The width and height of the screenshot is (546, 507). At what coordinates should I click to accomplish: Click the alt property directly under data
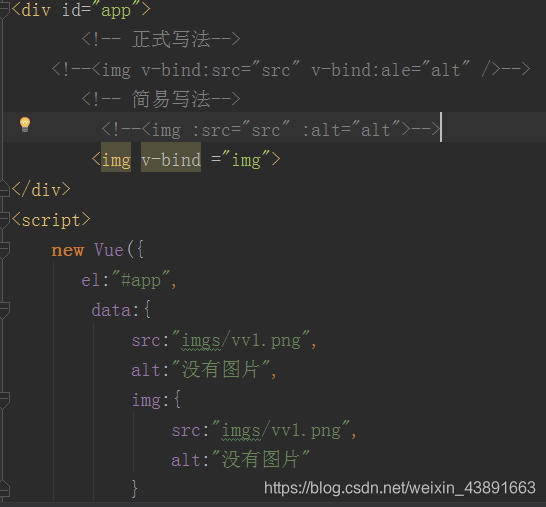click(146, 370)
